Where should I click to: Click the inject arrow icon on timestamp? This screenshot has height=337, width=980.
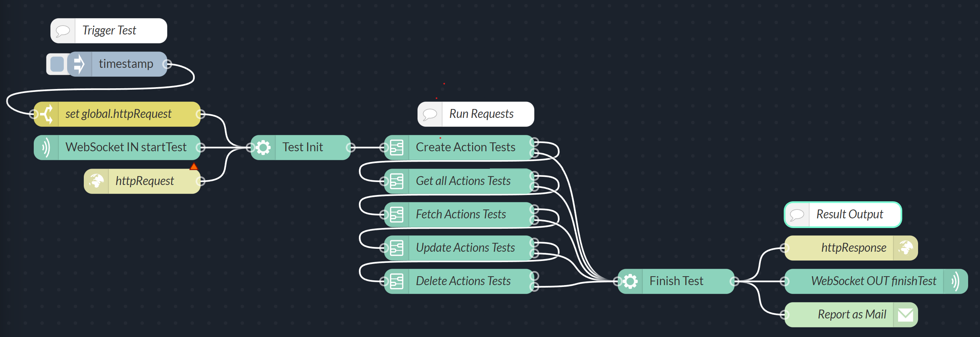[79, 64]
